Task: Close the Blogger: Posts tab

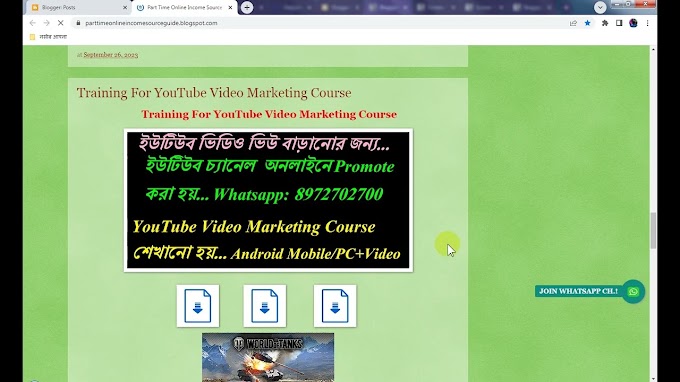Action: 125,7
